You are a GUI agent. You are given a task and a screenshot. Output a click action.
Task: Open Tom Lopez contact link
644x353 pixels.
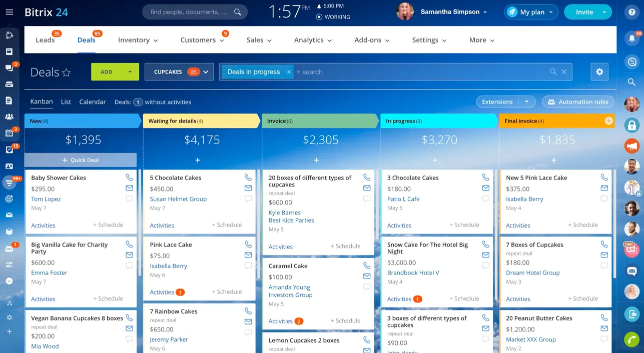pos(46,199)
